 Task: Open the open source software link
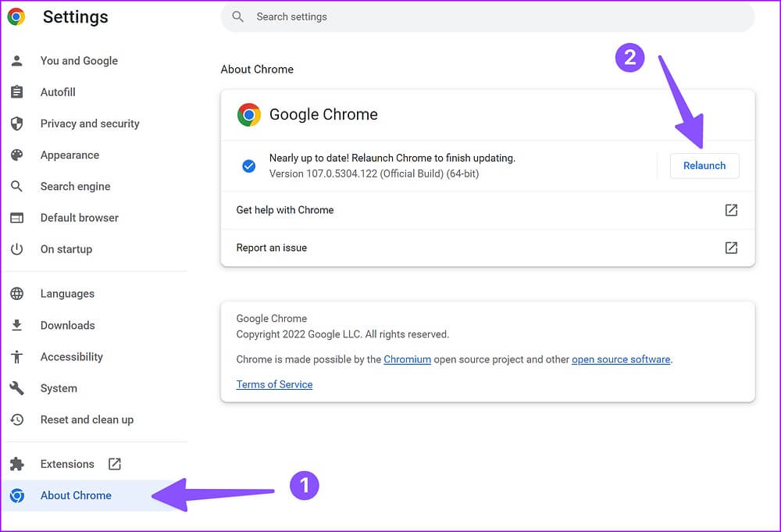[x=621, y=359]
